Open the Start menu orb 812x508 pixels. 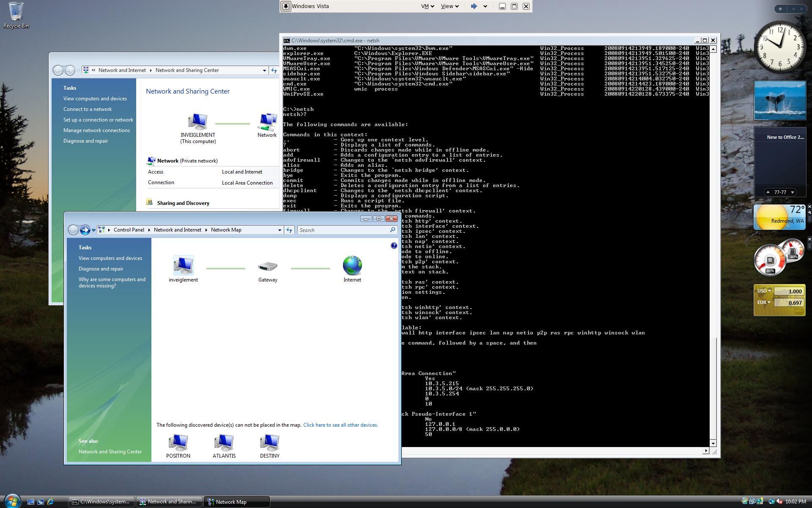point(12,501)
